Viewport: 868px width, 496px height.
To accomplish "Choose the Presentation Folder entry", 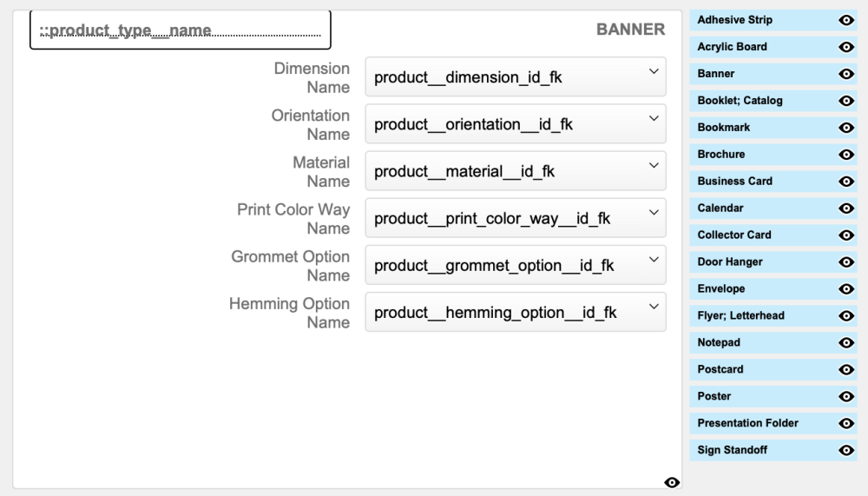I will click(747, 423).
